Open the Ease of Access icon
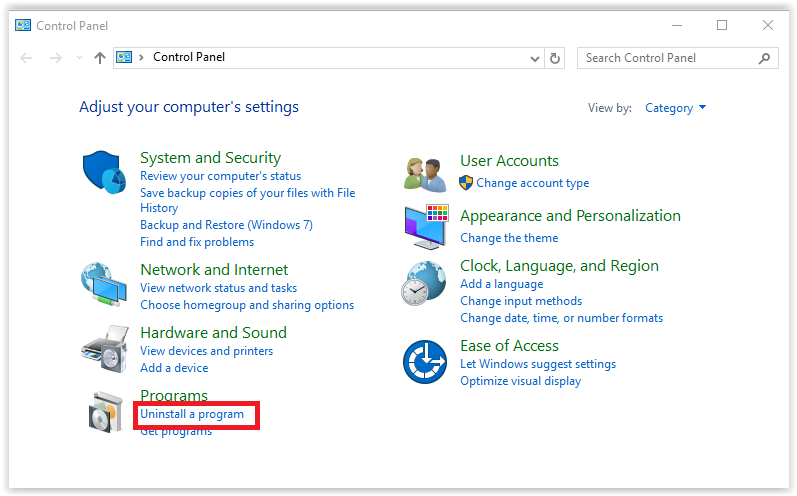This screenshot has width=797, height=496. coord(425,361)
